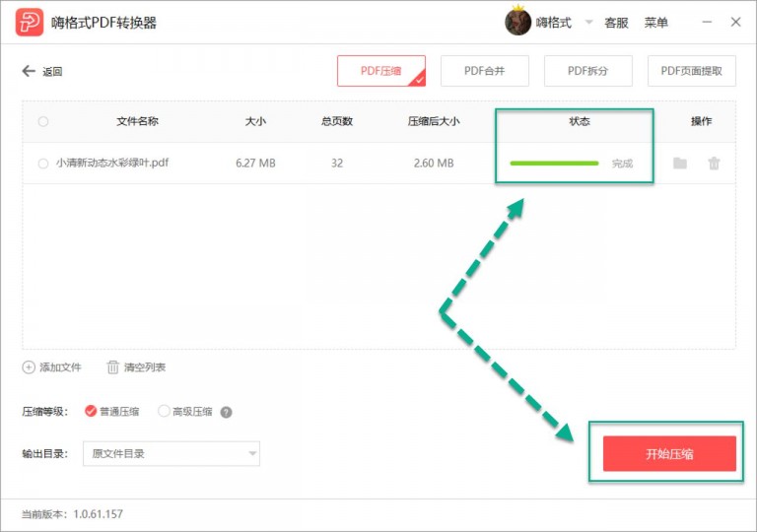The height and width of the screenshot is (532, 757).
Task: Delete 小清新动态水彩绿叶.pdf with trash icon
Action: 714,164
